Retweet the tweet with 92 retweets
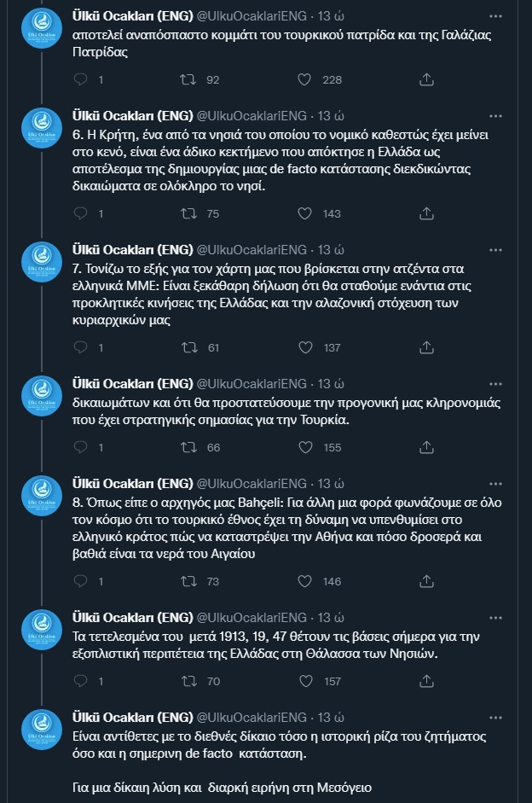This screenshot has height=803, width=532. pos(192,79)
